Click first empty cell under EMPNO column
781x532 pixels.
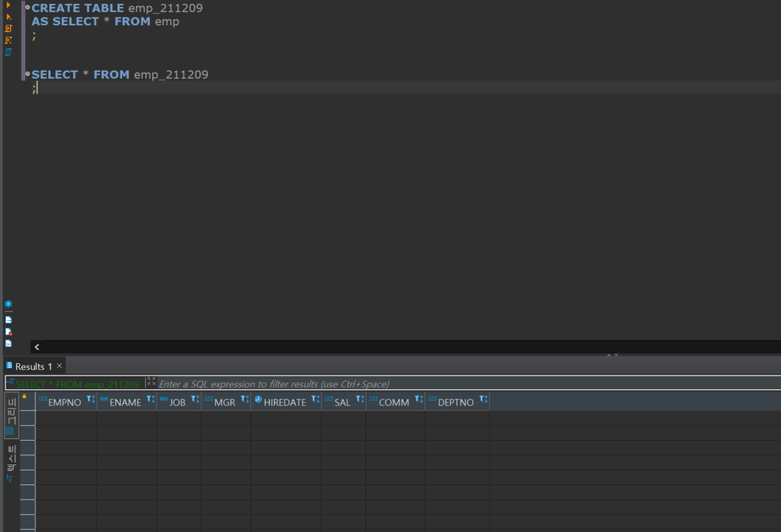coord(66,418)
